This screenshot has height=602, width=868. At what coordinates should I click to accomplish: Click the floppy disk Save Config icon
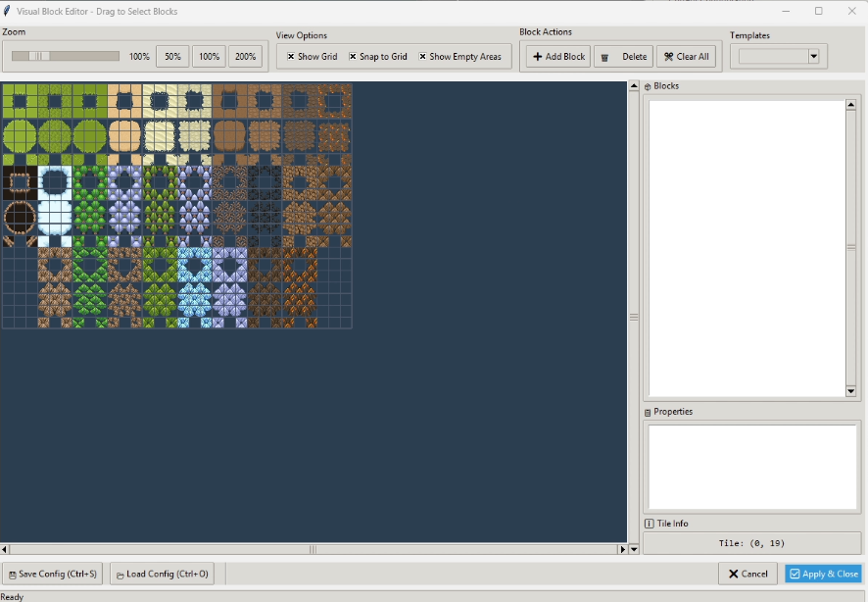12,575
